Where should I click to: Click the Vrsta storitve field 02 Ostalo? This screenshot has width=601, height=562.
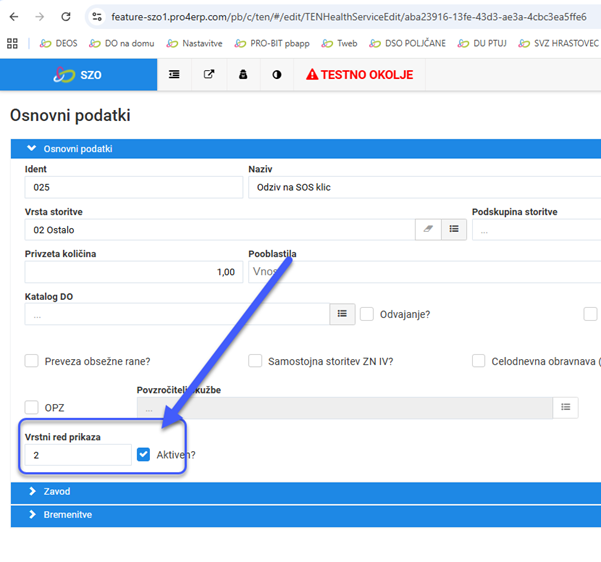pos(220,230)
